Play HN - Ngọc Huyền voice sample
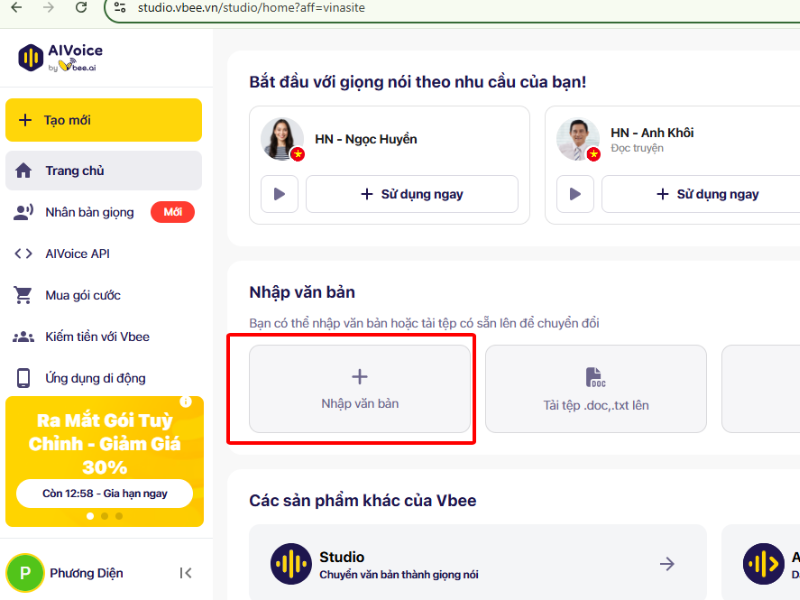This screenshot has width=800, height=600. click(280, 194)
